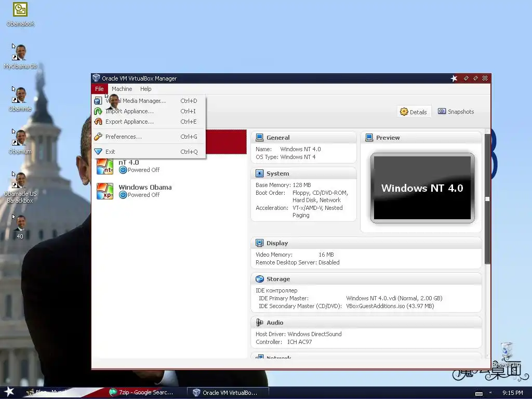Click the 9:15 PM clock

[512, 393]
